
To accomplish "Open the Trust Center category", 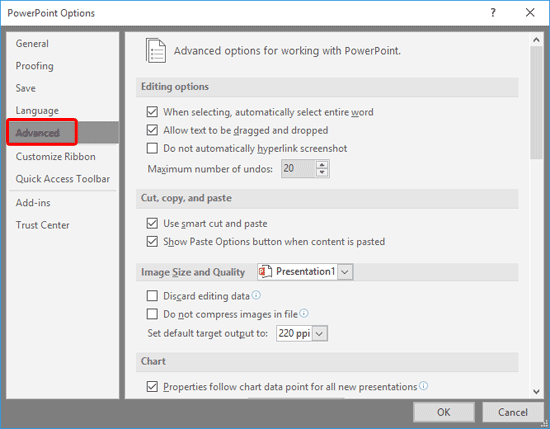I will (62, 225).
